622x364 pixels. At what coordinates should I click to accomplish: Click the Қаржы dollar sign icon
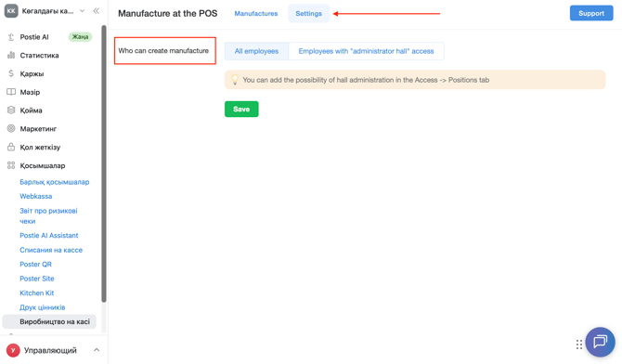[11, 73]
